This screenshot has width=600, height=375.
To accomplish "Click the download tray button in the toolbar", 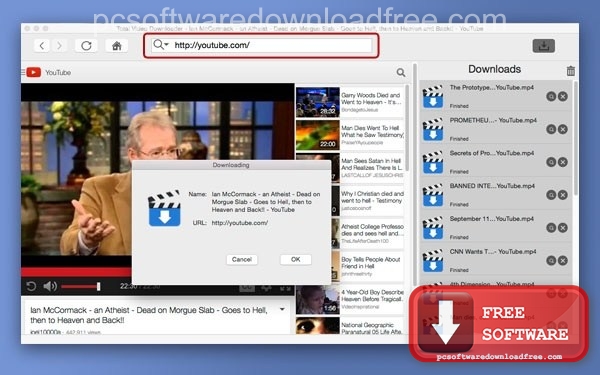I will (544, 46).
